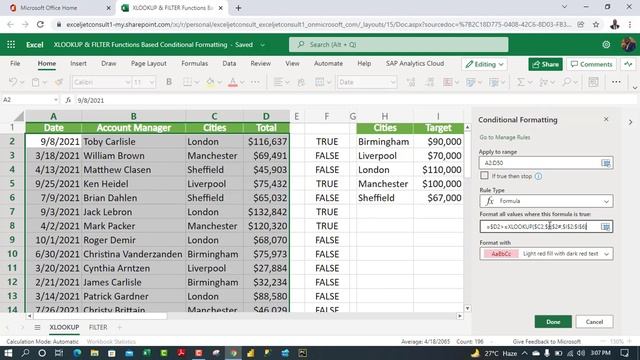Click the range selector icon in Apply to range
The image size is (640, 360).
point(606,163)
